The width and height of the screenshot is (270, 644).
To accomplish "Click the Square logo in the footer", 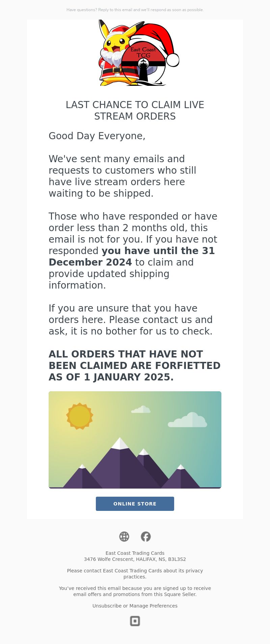I will pyautogui.click(x=135, y=621).
